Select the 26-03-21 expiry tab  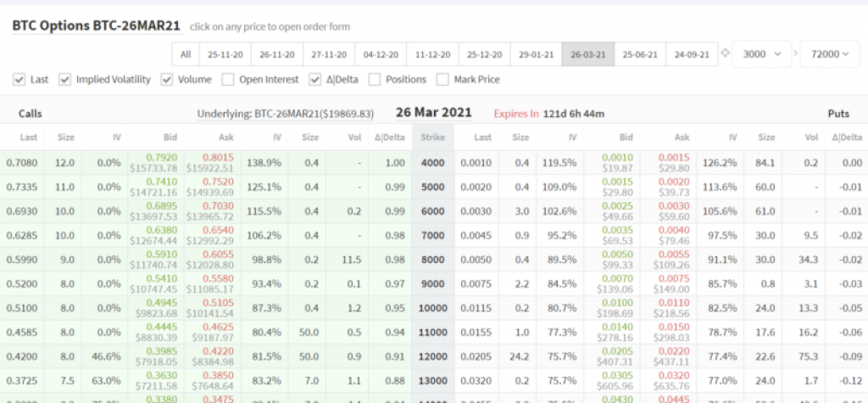click(588, 54)
